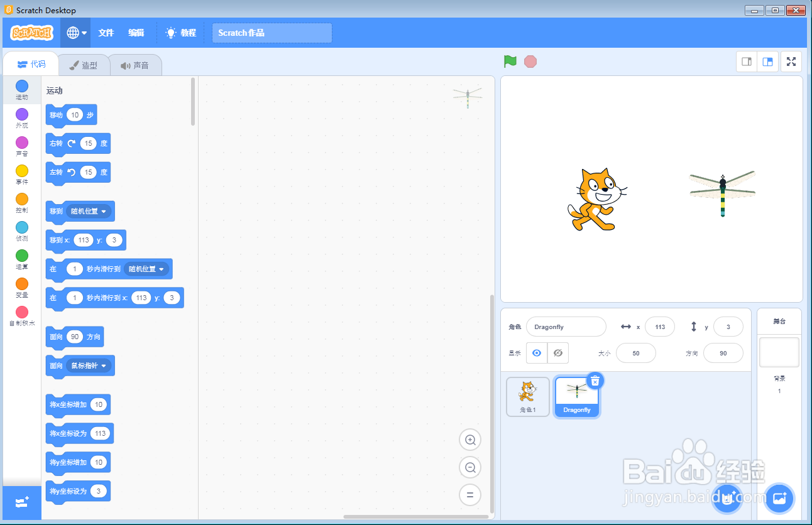Select the 自制积木 block category
This screenshot has height=525, width=812.
pos(22,316)
